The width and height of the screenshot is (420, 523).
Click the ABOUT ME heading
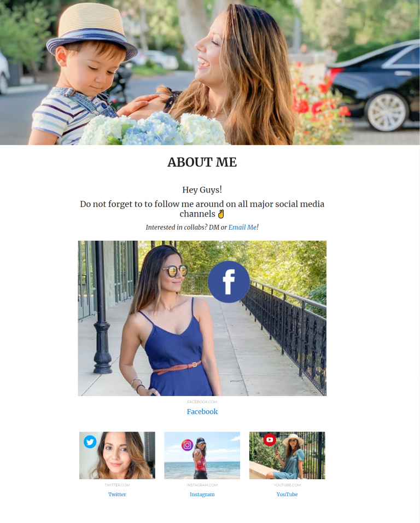202,162
